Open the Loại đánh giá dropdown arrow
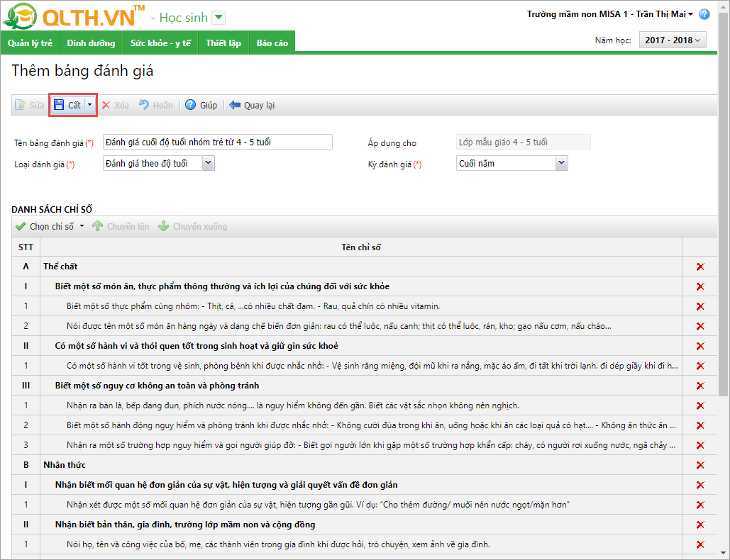730x560 pixels. coord(208,163)
